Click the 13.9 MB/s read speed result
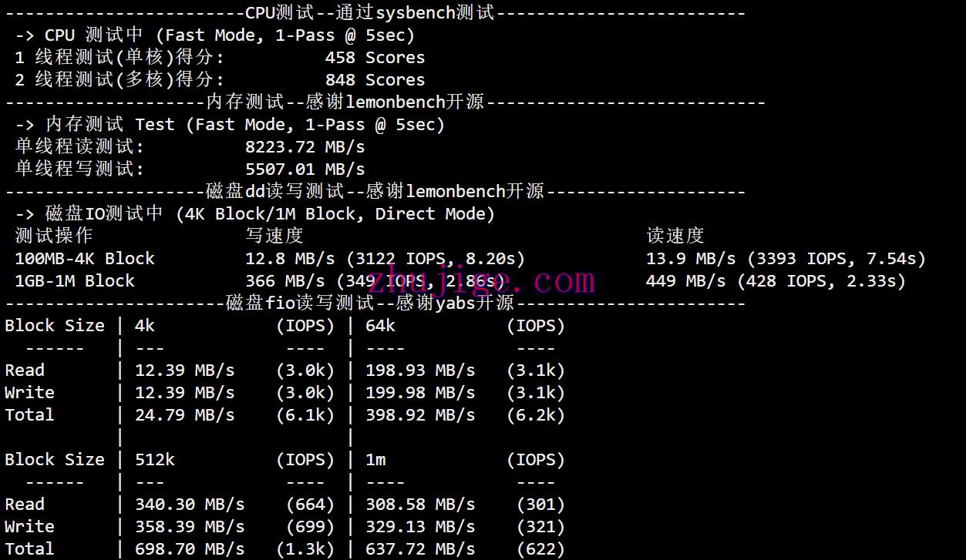 click(x=690, y=259)
